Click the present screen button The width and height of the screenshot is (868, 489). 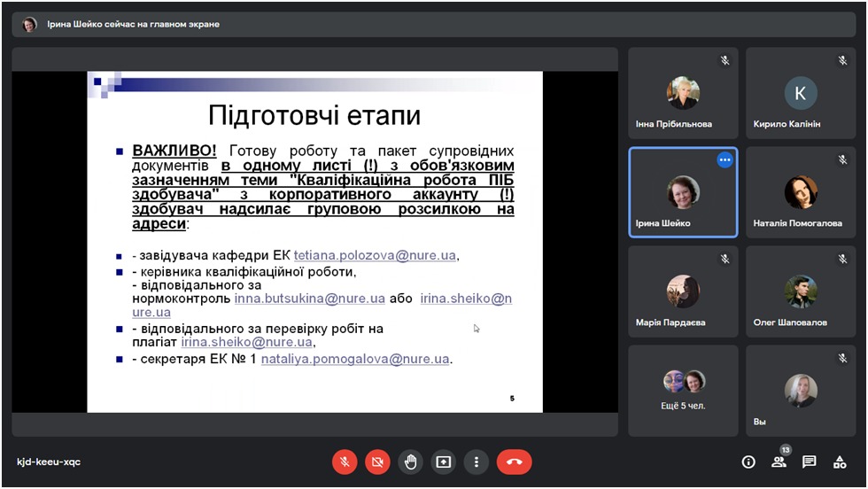[x=443, y=462]
